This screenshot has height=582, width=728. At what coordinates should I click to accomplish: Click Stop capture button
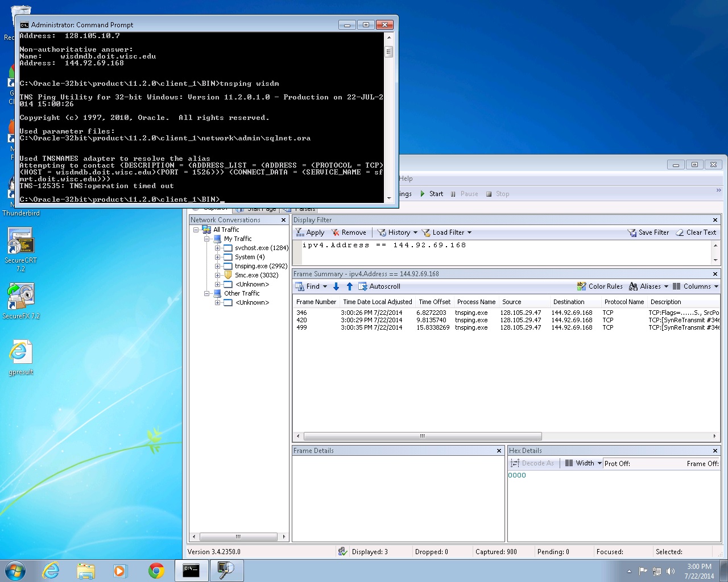pos(497,194)
